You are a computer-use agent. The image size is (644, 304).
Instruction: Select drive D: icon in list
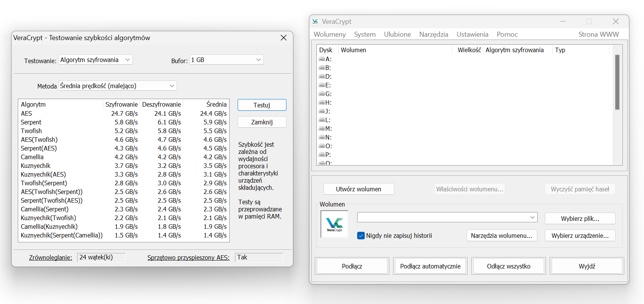point(322,76)
